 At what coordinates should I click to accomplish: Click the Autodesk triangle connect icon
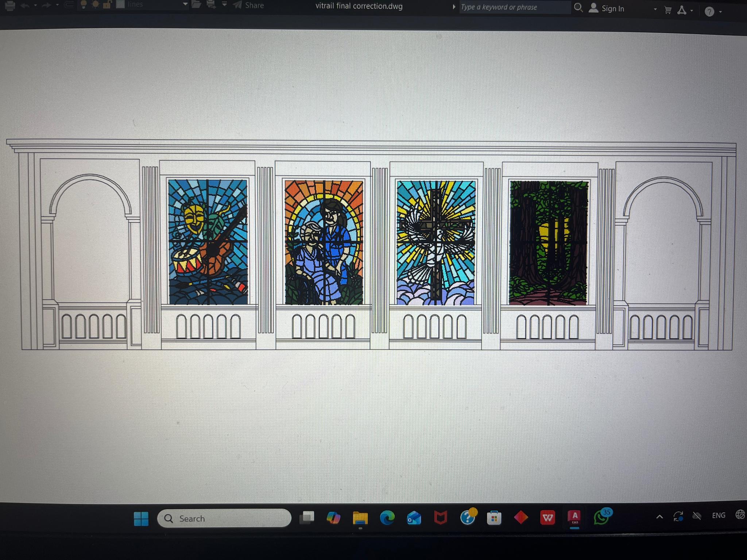click(681, 11)
